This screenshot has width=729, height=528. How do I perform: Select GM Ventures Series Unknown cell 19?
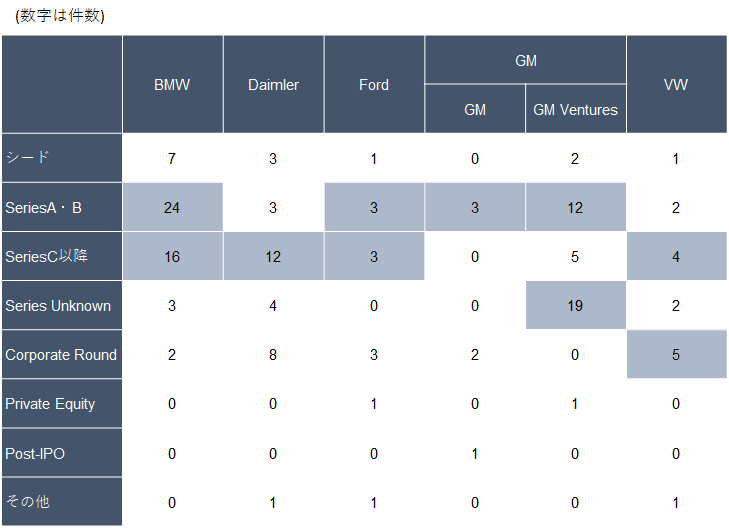tap(576, 305)
